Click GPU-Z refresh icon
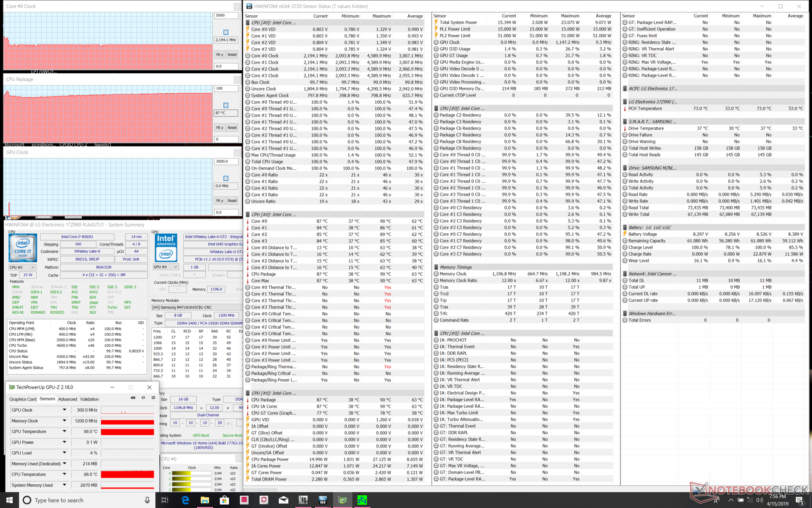This screenshot has height=508, width=812. coord(143,398)
